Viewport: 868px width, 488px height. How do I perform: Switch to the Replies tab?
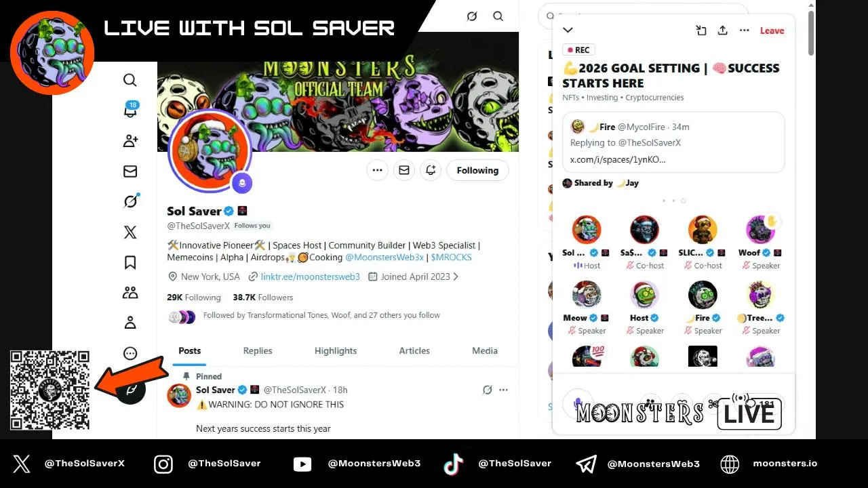click(258, 350)
